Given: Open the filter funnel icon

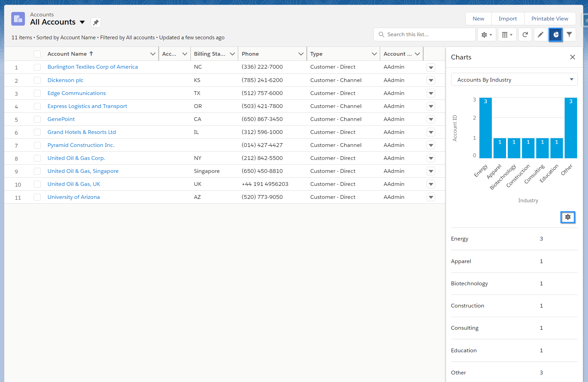Looking at the screenshot, I should pos(569,35).
